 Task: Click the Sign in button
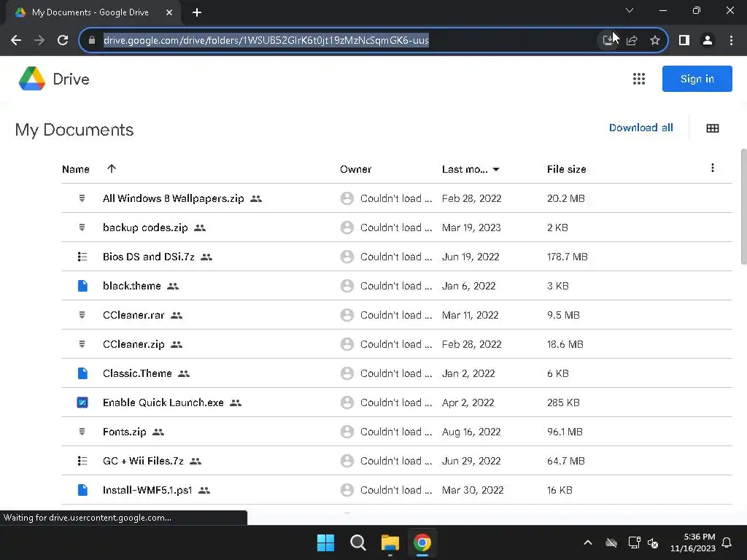pyautogui.click(x=697, y=79)
